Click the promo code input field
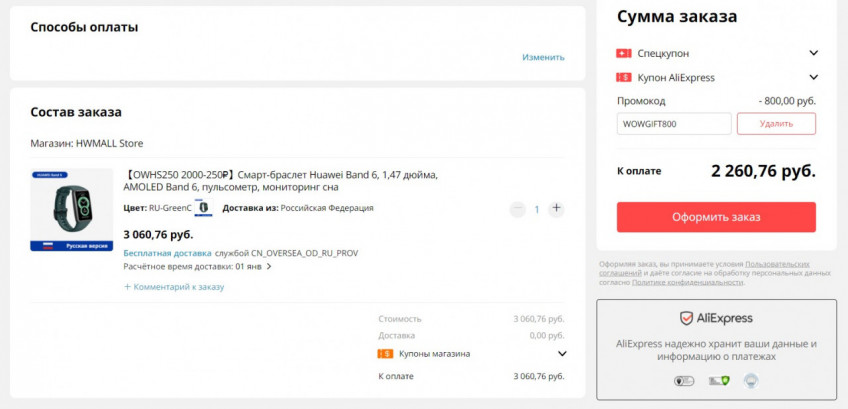Viewport: 848px width, 409px height. [674, 124]
